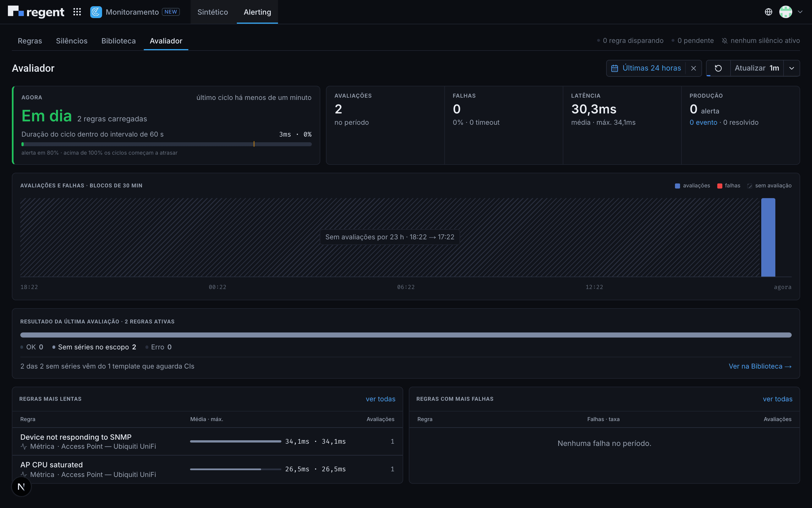The image size is (812, 508).
Task: Click 0 pendente status
Action: pyautogui.click(x=692, y=41)
